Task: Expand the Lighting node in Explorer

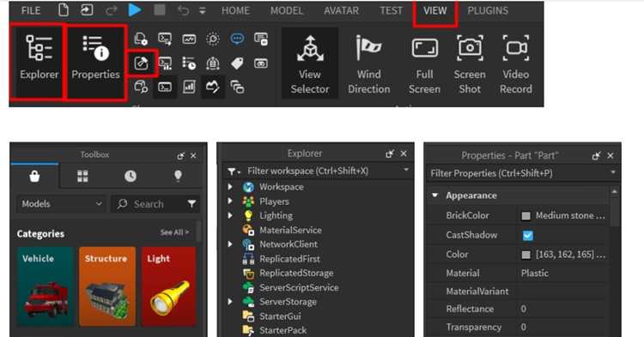Action: [230, 215]
